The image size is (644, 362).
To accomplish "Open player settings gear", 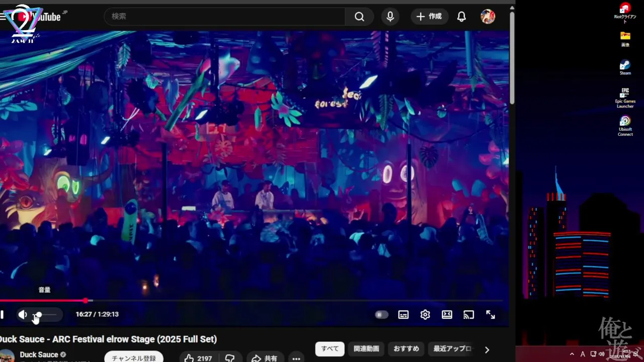I will pyautogui.click(x=425, y=315).
